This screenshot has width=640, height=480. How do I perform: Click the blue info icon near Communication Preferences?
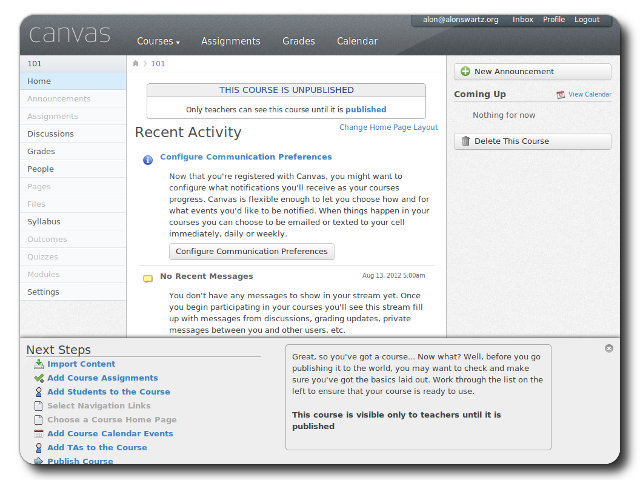click(x=148, y=159)
